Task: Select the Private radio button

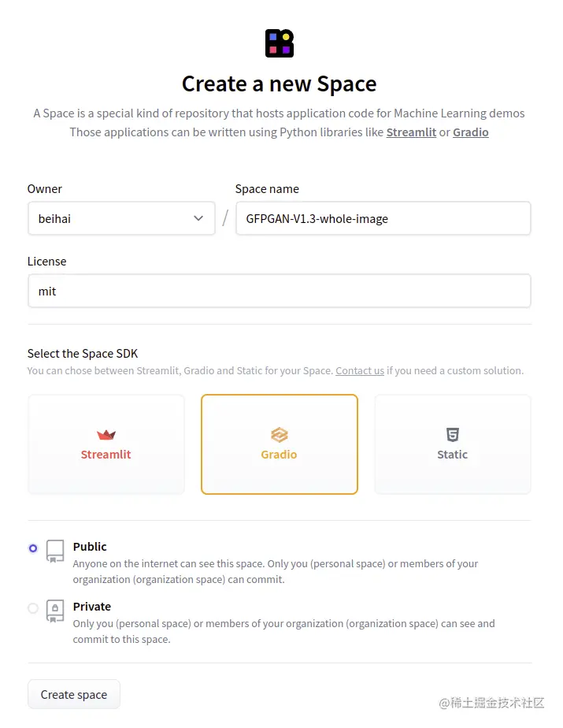Action: 33,607
